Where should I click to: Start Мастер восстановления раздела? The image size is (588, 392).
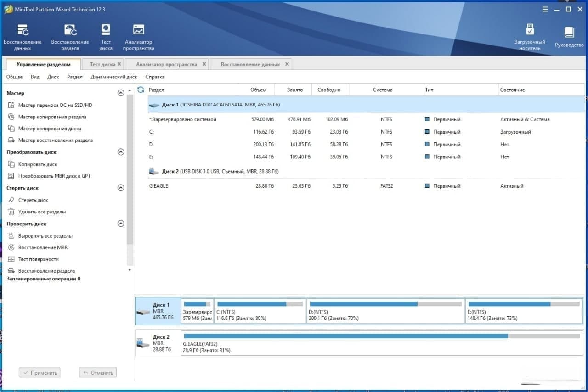point(51,140)
